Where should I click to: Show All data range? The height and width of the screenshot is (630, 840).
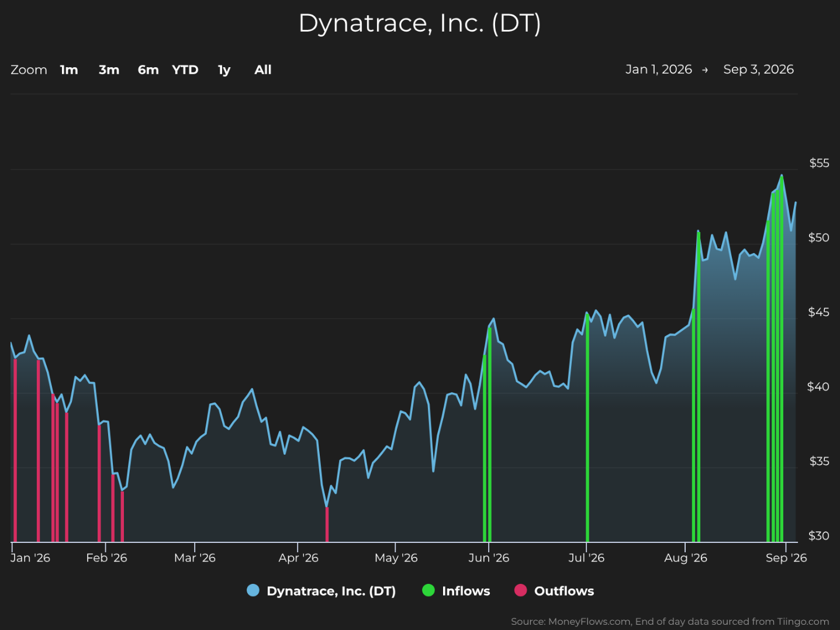(x=263, y=70)
